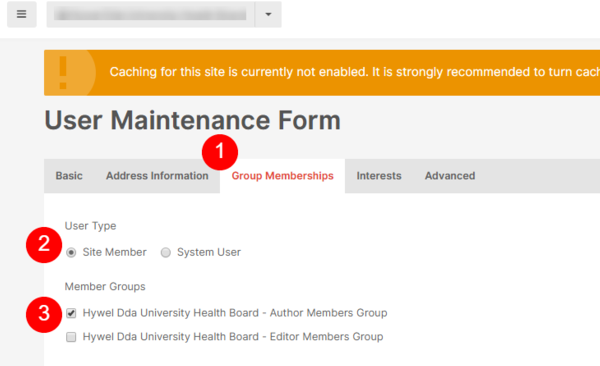Click 'Hywel Dda University Health Board - Editor Members Group' text

point(233,337)
